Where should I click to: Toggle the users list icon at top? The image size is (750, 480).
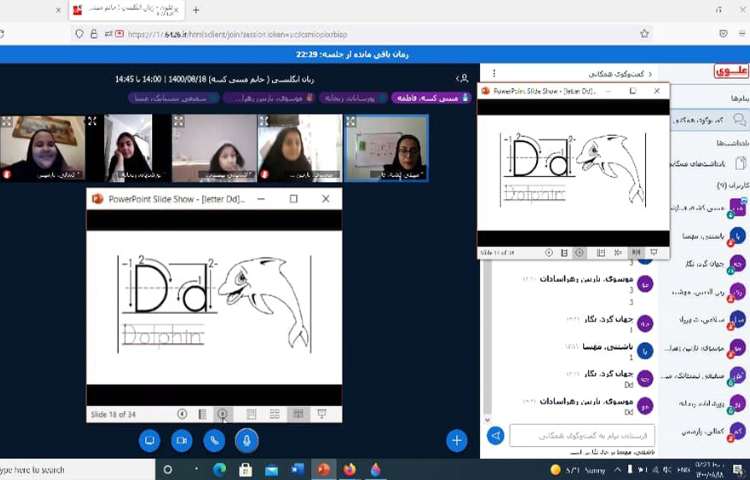463,78
